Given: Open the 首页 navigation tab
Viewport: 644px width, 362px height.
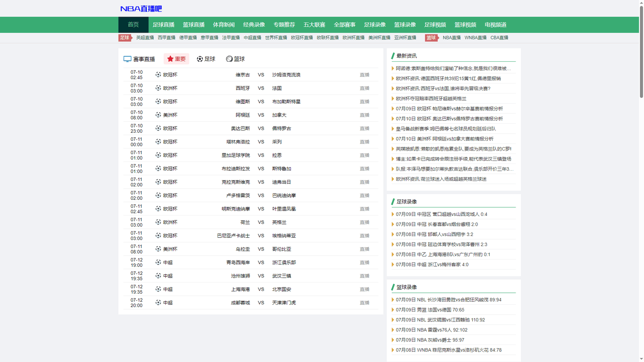Looking at the screenshot, I should tap(133, 25).
